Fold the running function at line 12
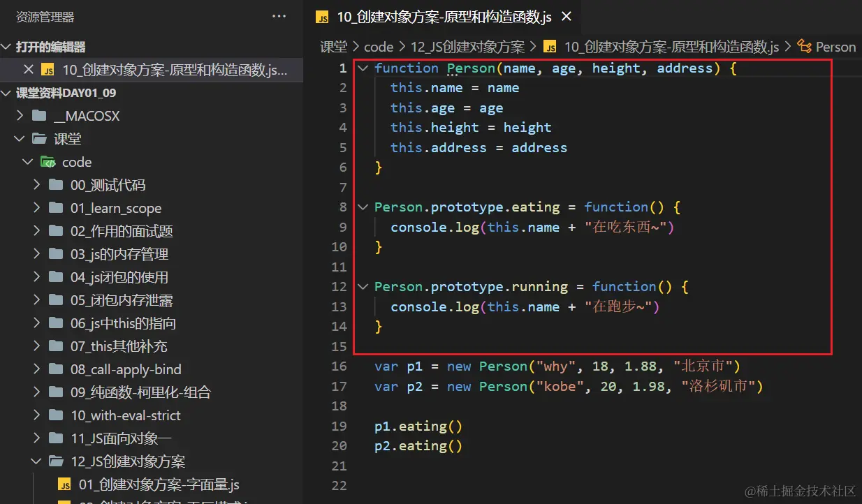Screen dimensions: 862x504 tap(362, 287)
